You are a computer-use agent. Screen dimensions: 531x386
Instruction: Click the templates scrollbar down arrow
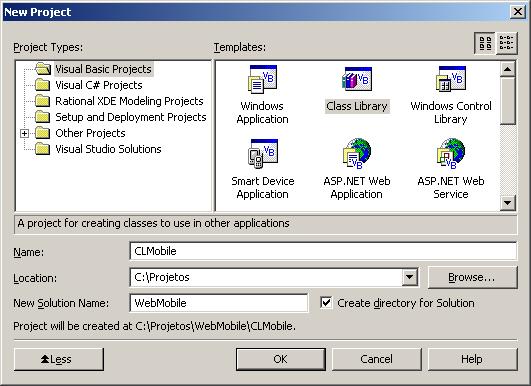(x=507, y=203)
